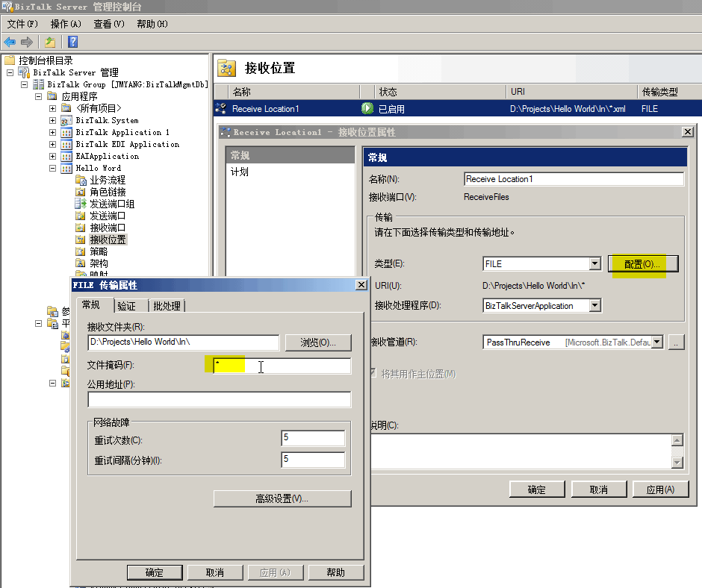
Task: Open the 类型 FILE dropdown
Action: [x=594, y=263]
